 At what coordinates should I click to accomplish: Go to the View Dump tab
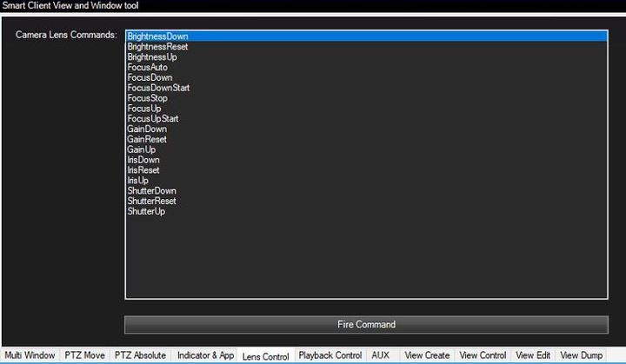[x=580, y=355]
